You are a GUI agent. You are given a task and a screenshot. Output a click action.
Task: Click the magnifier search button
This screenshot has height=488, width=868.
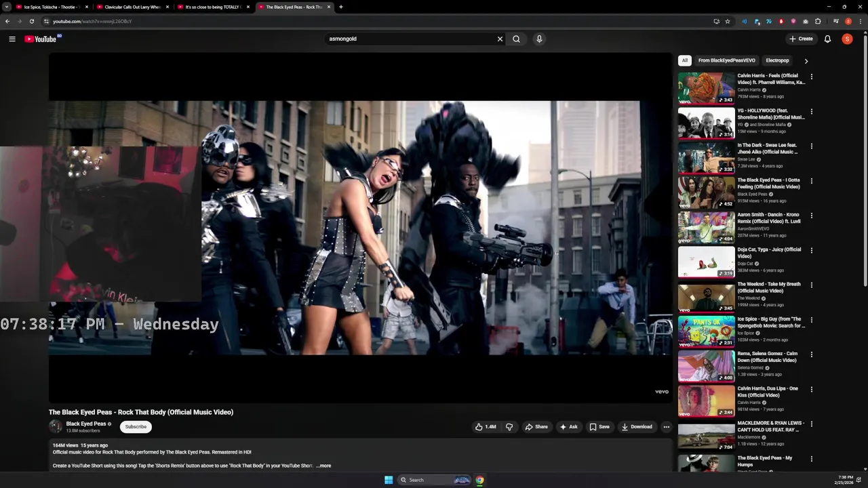(x=516, y=39)
